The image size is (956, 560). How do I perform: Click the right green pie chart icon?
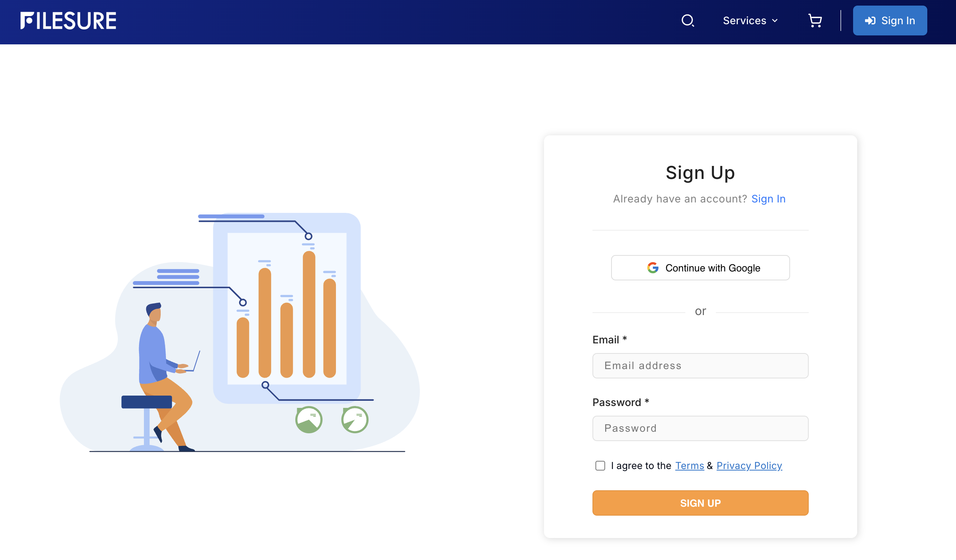click(x=355, y=419)
